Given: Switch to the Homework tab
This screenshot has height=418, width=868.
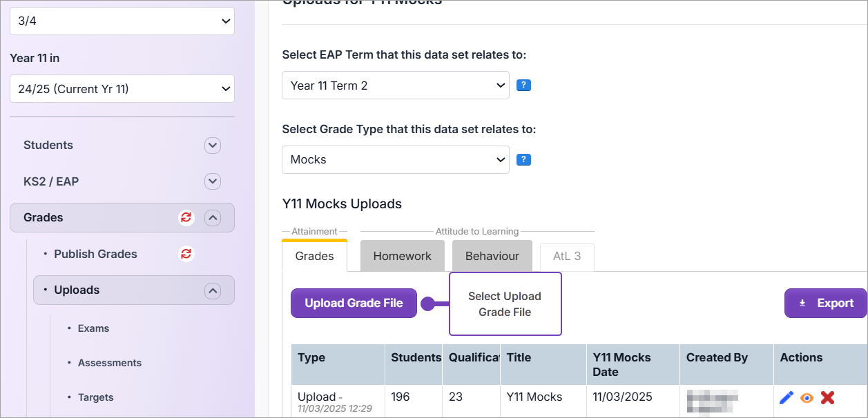Looking at the screenshot, I should click(x=402, y=256).
